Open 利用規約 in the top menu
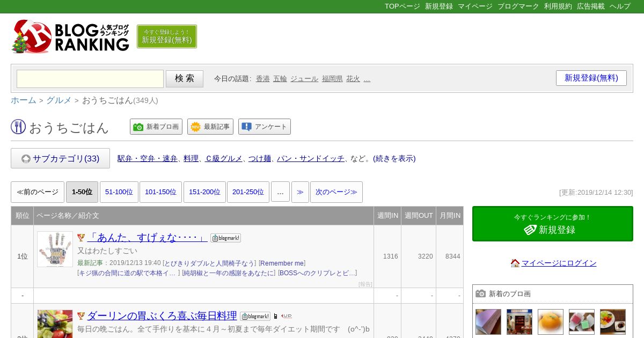Screen dimensions: 644x338 coord(558,6)
